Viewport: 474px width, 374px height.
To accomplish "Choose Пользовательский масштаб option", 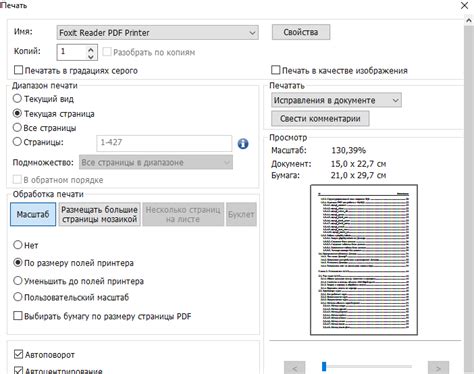I will click(x=18, y=297).
